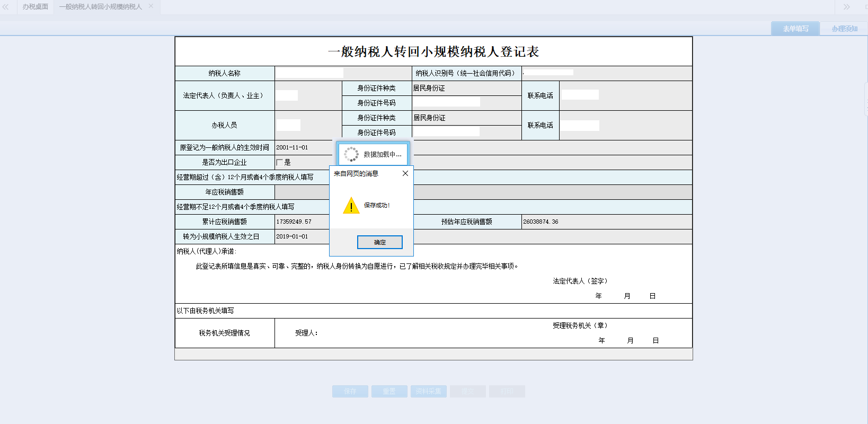Click the 提交 button
Image resolution: width=868 pixels, height=424 pixels.
[467, 391]
